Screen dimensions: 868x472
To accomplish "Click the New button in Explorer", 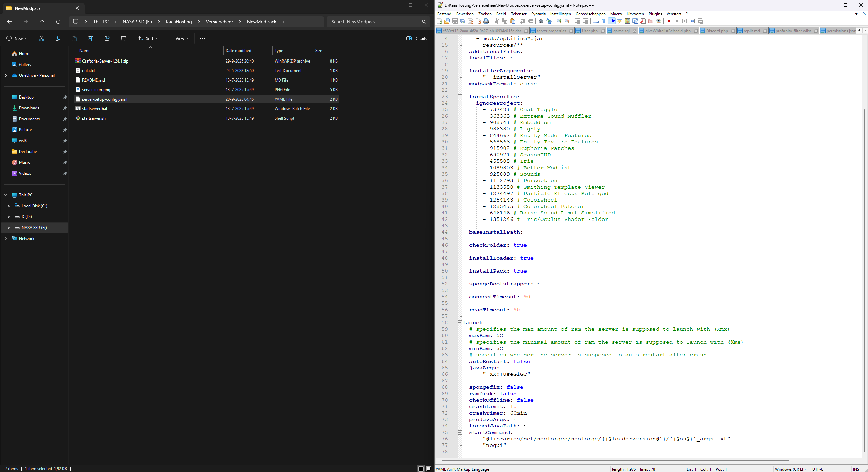I will [x=17, y=38].
